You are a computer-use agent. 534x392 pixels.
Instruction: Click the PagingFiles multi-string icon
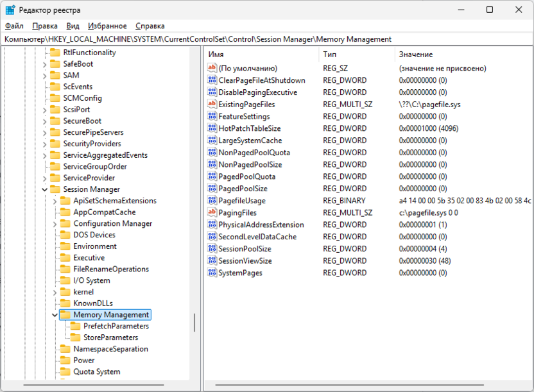[212, 212]
